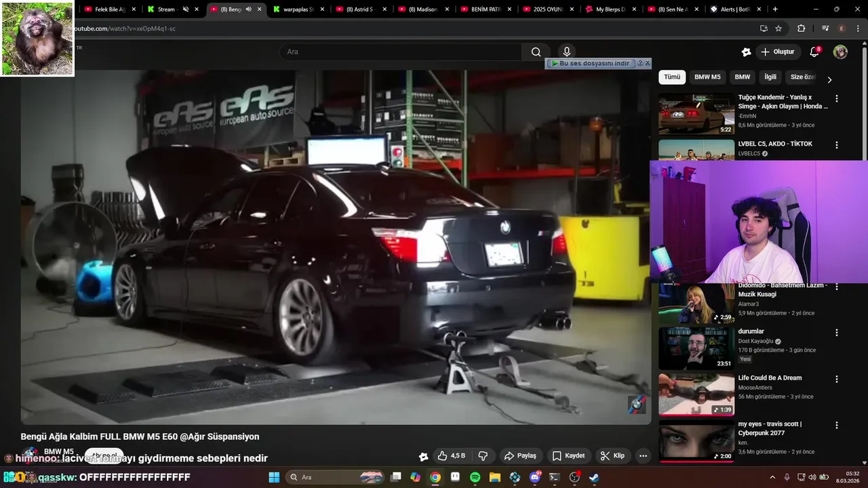Open my eyes travis scott thumbnail
868x488 pixels.
click(x=696, y=441)
